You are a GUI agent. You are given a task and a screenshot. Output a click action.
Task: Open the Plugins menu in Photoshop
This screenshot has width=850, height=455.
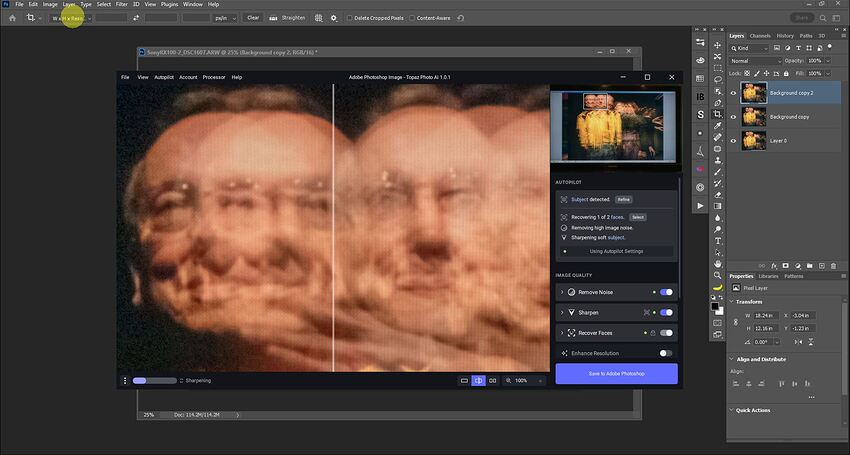[169, 4]
